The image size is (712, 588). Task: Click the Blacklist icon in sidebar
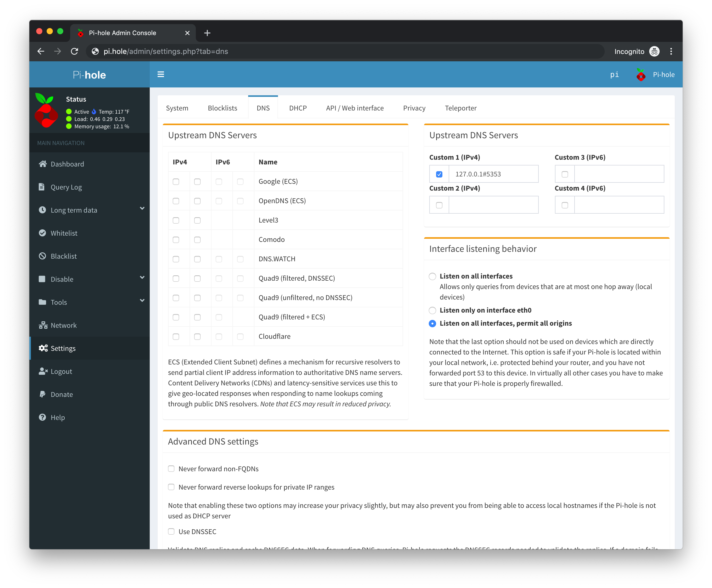click(x=43, y=256)
